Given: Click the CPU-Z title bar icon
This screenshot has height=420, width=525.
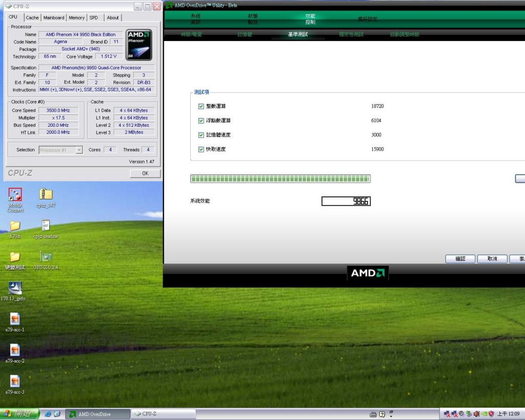Looking at the screenshot, I should click(9, 6).
